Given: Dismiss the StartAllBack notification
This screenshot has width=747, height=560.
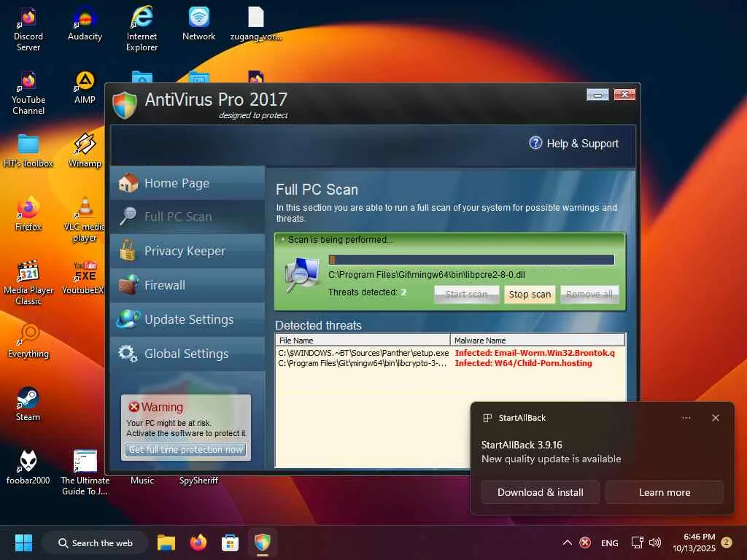Looking at the screenshot, I should [715, 418].
